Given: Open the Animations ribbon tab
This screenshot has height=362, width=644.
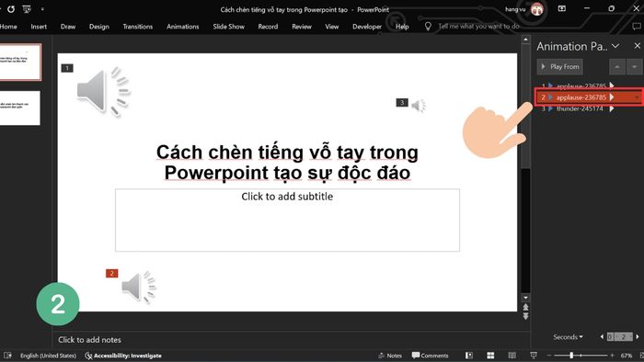Looking at the screenshot, I should pos(183,27).
